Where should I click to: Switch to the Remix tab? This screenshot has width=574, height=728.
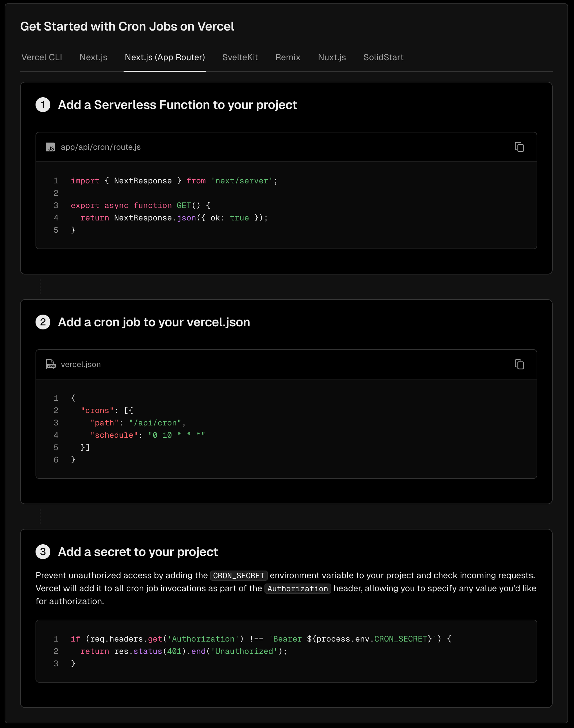[x=288, y=57]
